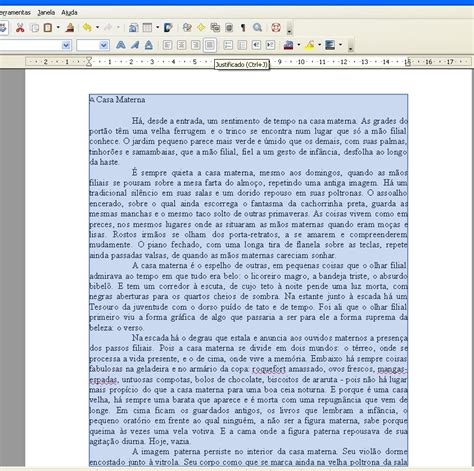Open the Navigator yellow star icon
The height and width of the screenshot is (471, 474).
click(201, 28)
